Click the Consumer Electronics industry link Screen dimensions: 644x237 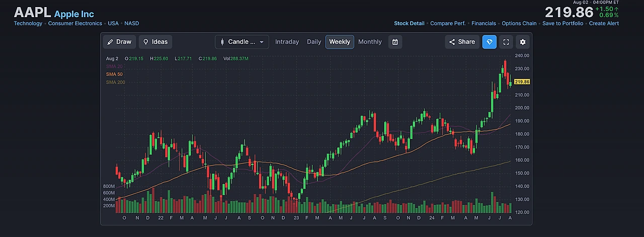pyautogui.click(x=75, y=23)
